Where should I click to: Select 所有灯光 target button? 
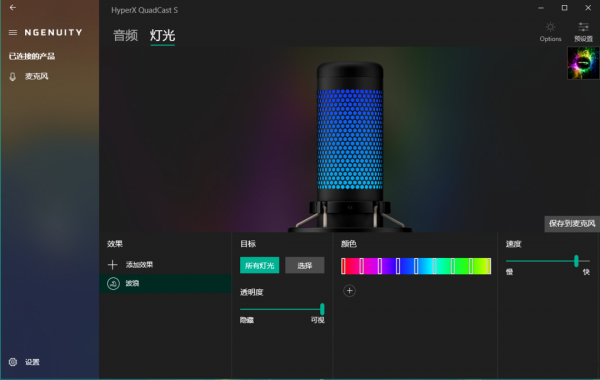pyautogui.click(x=259, y=265)
